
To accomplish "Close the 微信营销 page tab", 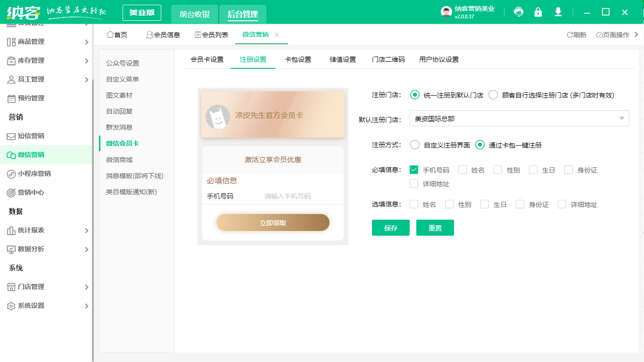I will [x=277, y=34].
